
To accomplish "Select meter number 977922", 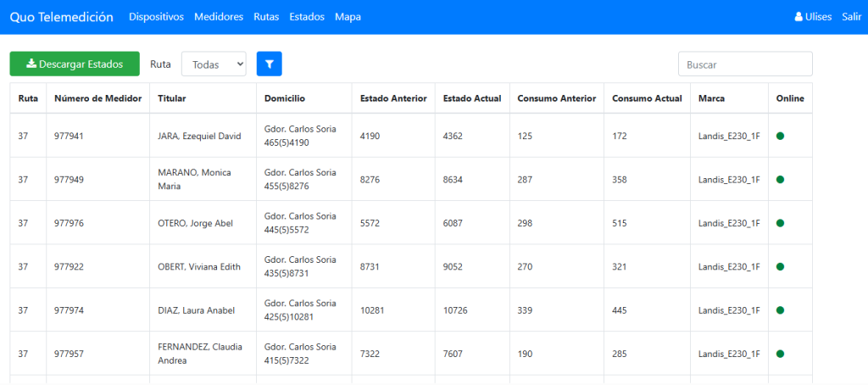I will point(69,266).
